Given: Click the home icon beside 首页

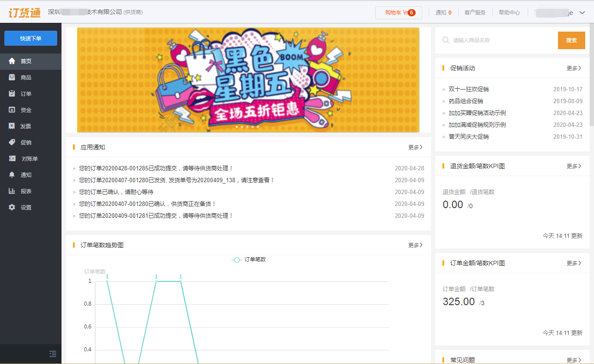Looking at the screenshot, I should (12, 61).
